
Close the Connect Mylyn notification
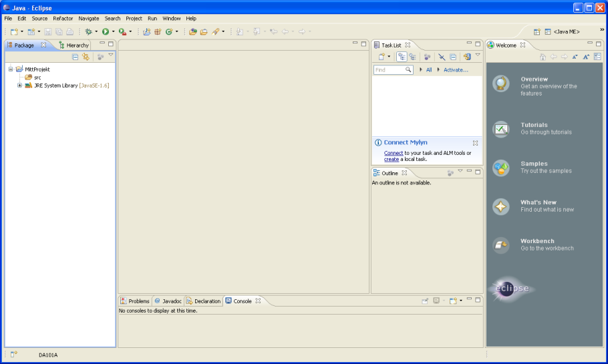pyautogui.click(x=476, y=143)
